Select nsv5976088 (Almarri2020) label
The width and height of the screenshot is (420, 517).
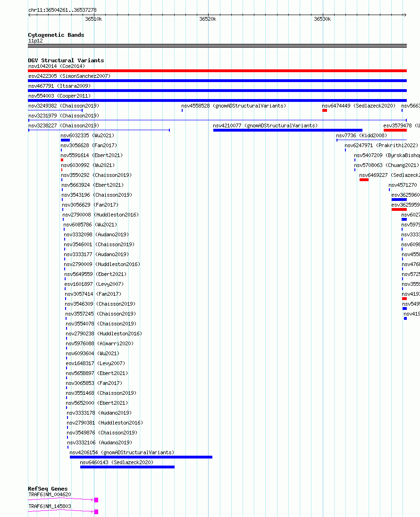pyautogui.click(x=100, y=343)
